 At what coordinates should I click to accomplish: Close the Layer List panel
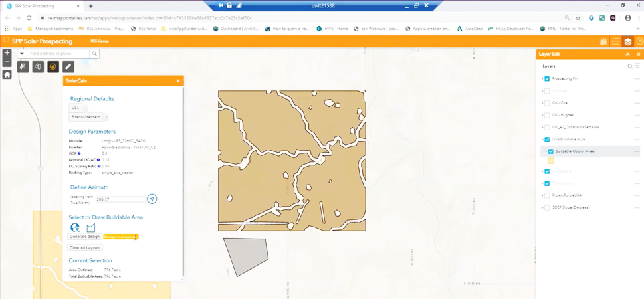coord(638,54)
